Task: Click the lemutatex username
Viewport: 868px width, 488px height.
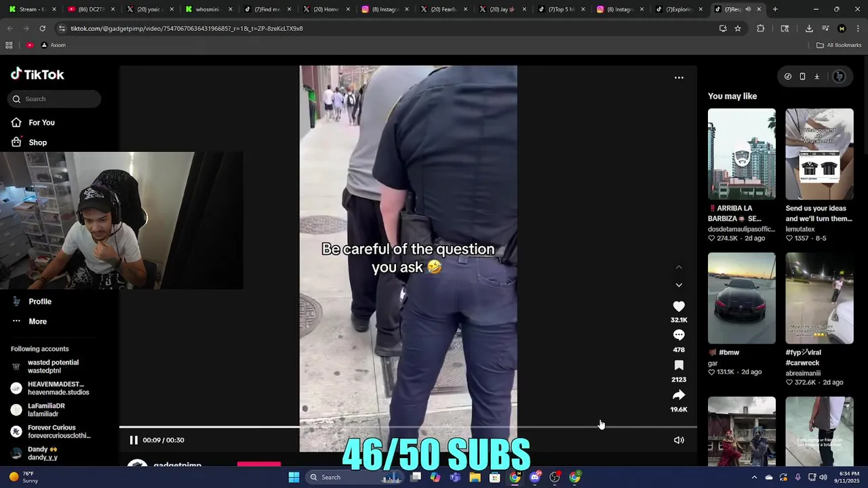Action: click(x=800, y=229)
